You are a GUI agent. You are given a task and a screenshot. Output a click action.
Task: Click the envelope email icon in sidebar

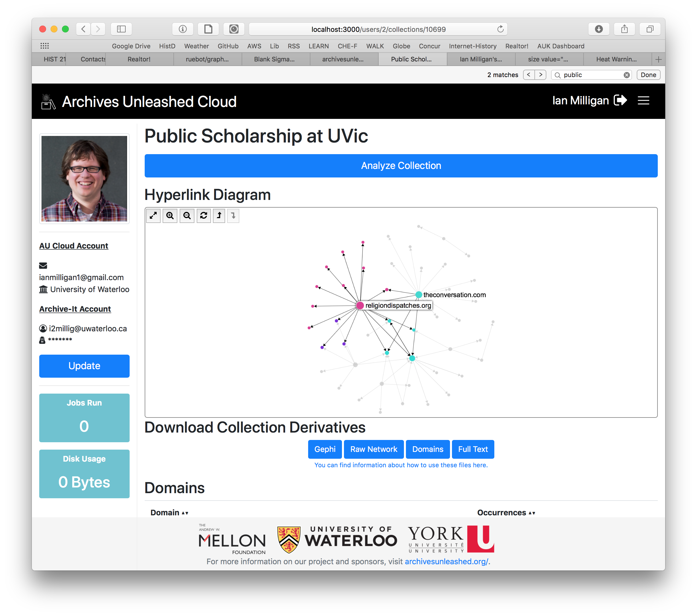click(43, 266)
